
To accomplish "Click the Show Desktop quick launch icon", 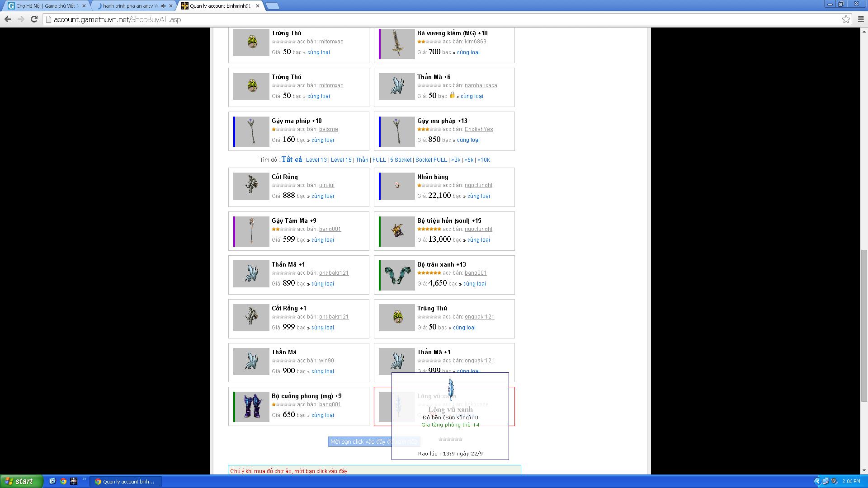I will pyautogui.click(x=52, y=481).
